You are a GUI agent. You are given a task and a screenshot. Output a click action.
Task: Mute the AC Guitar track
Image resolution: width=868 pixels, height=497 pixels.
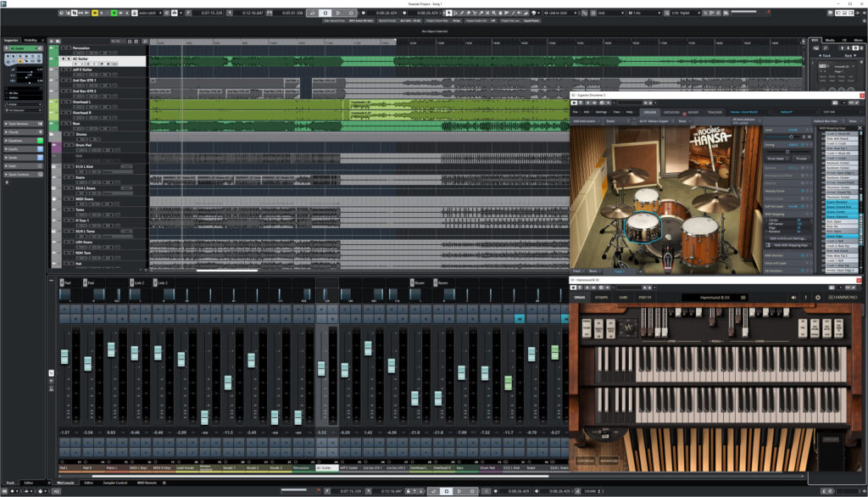[x=62, y=59]
